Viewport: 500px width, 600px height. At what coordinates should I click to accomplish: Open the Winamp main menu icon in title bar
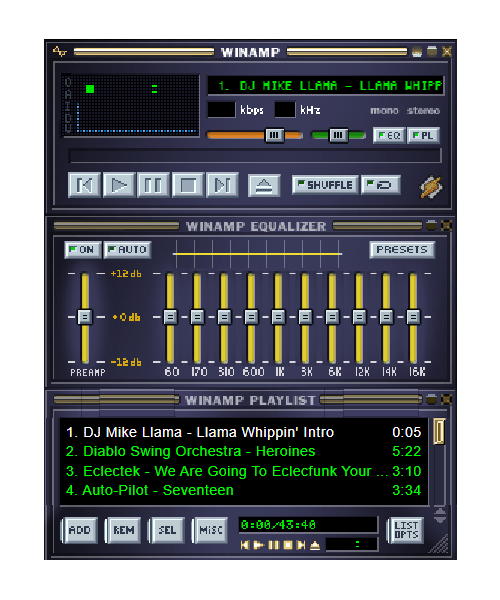pos(60,51)
